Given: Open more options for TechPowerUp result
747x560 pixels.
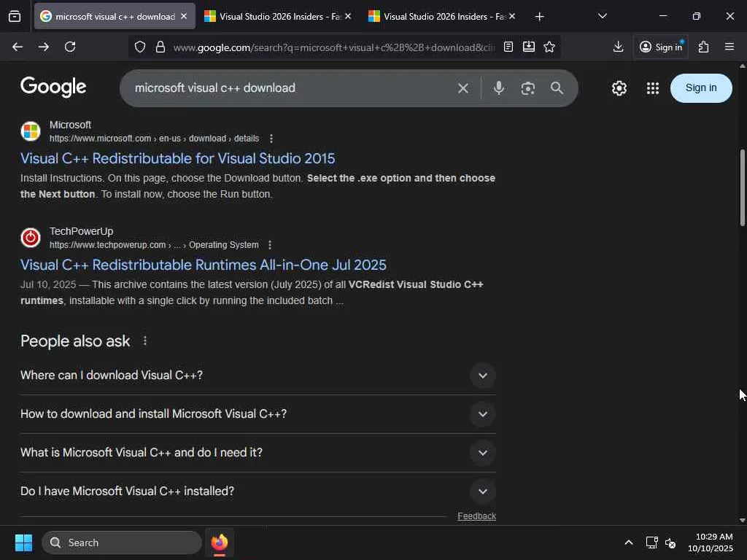Looking at the screenshot, I should (270, 245).
